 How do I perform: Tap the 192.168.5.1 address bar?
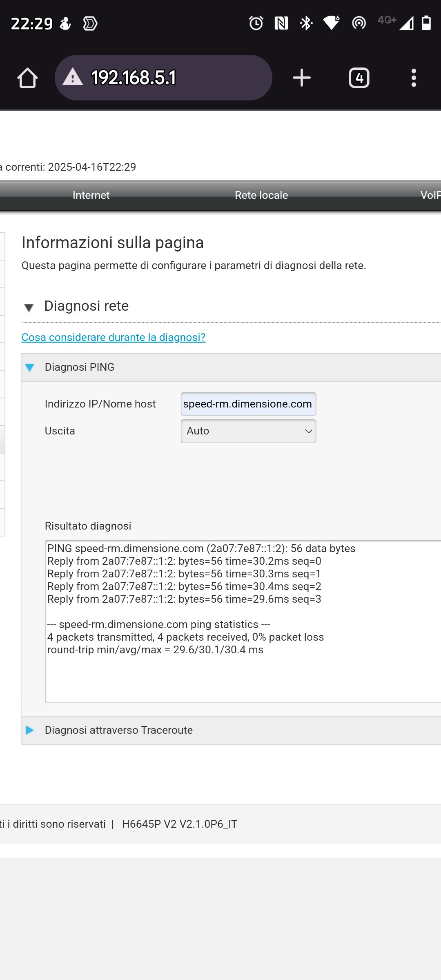pos(163,78)
